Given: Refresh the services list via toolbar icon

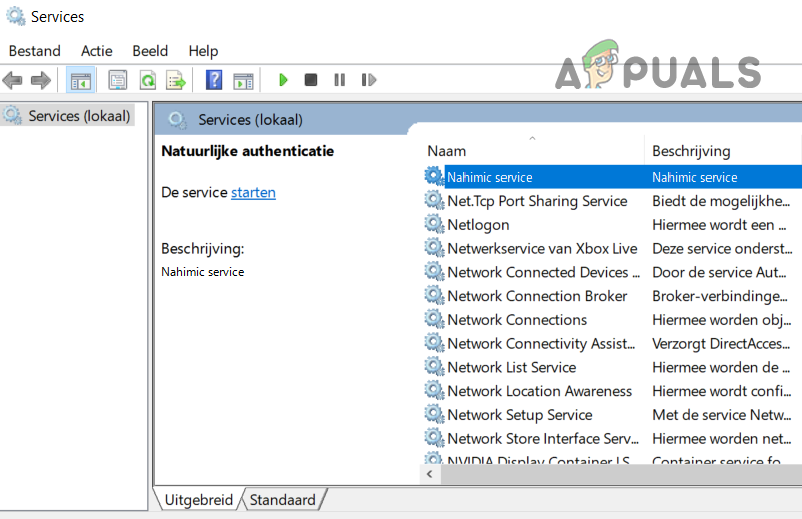Looking at the screenshot, I should tap(148, 80).
